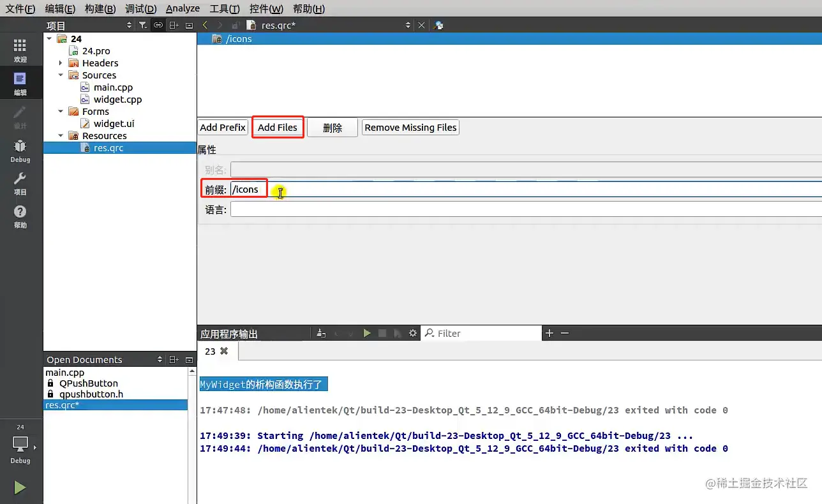Go back with the editor navigation arrow
Image resolution: width=822 pixels, height=504 pixels.
[205, 25]
